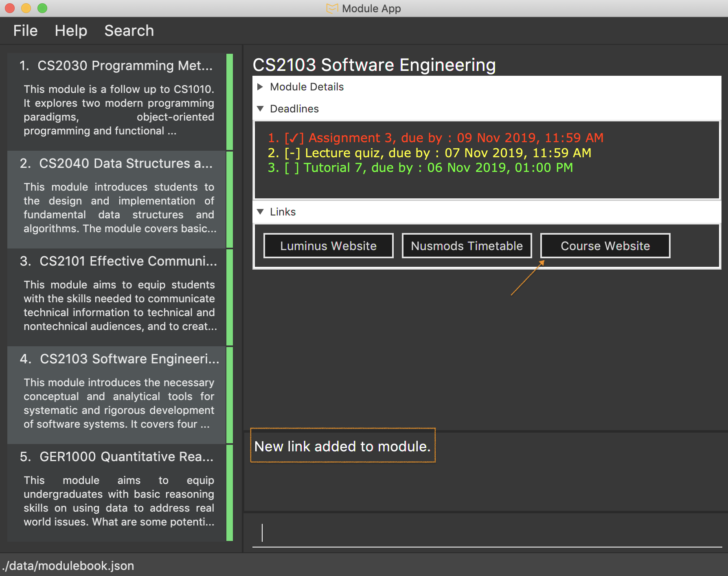Screen dimensions: 728x576
Task: Collapse the Links section
Action: coord(261,212)
